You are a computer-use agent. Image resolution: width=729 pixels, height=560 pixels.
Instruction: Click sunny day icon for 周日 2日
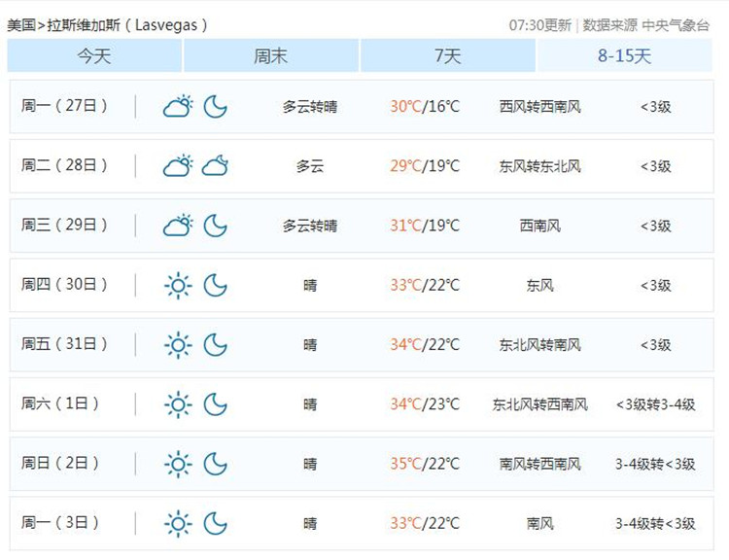tap(178, 464)
